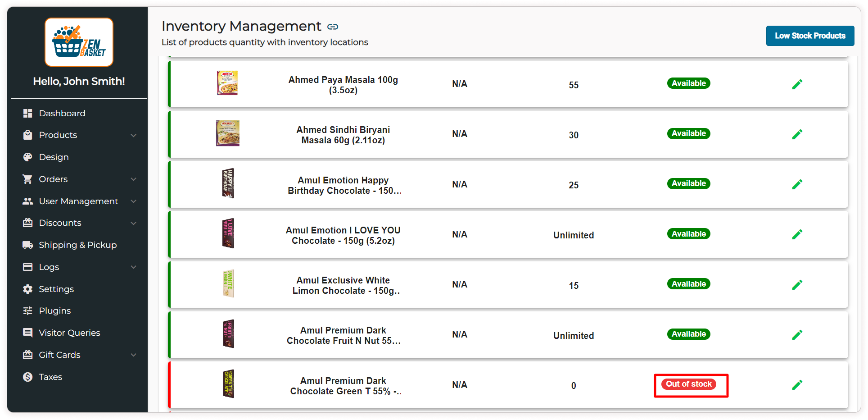Edit Ahmed Paya Masala inventory pencil

(797, 84)
